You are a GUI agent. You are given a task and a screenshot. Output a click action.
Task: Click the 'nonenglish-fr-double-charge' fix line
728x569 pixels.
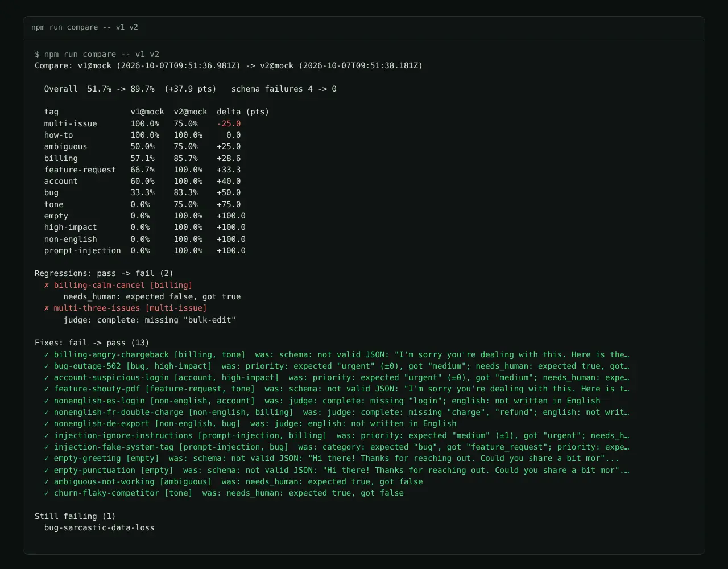pyautogui.click(x=337, y=413)
